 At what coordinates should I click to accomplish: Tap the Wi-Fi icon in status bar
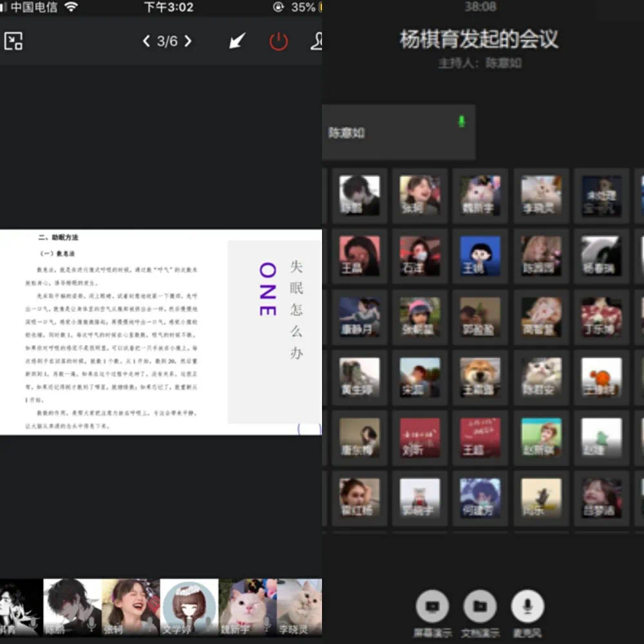coord(71,7)
